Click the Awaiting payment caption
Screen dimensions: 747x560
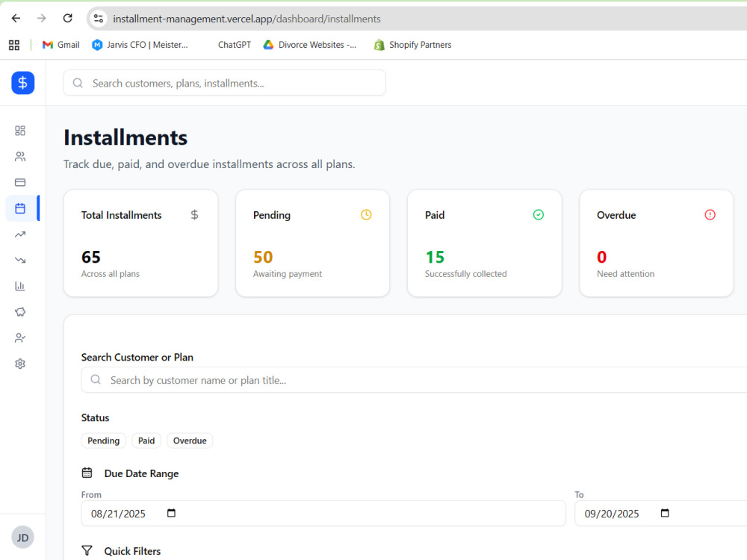pyautogui.click(x=288, y=274)
